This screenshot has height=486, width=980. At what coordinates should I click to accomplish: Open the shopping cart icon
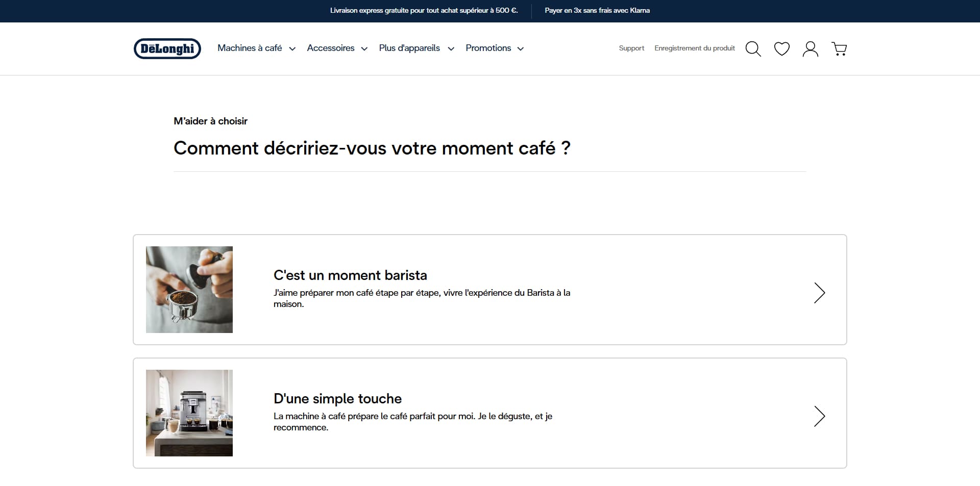pos(839,49)
